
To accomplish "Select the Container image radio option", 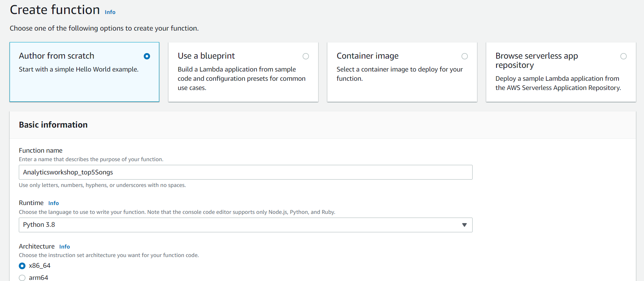I will coord(464,56).
